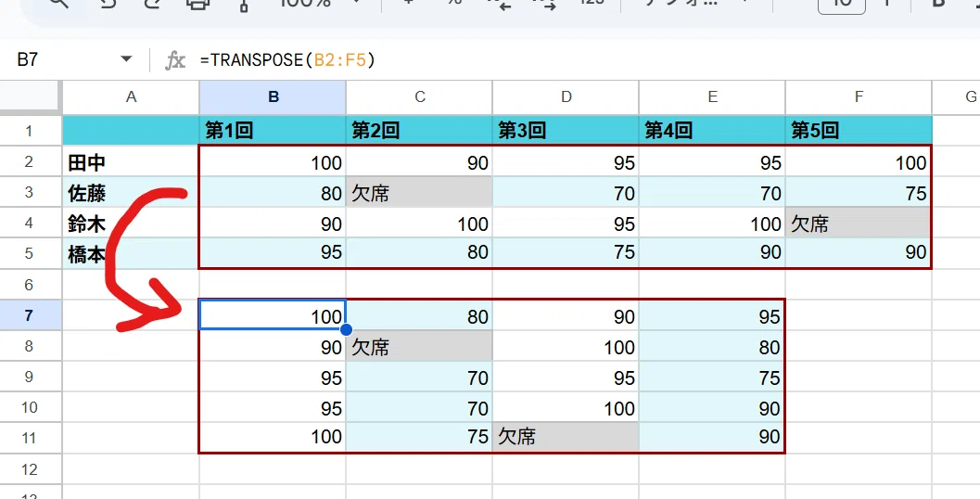Open the Name box dropdown arrow

click(126, 59)
